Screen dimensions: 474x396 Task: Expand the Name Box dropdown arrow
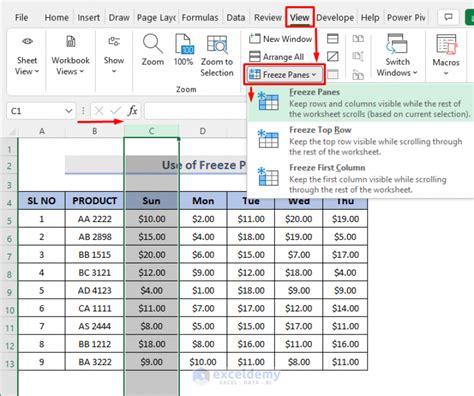click(x=69, y=111)
